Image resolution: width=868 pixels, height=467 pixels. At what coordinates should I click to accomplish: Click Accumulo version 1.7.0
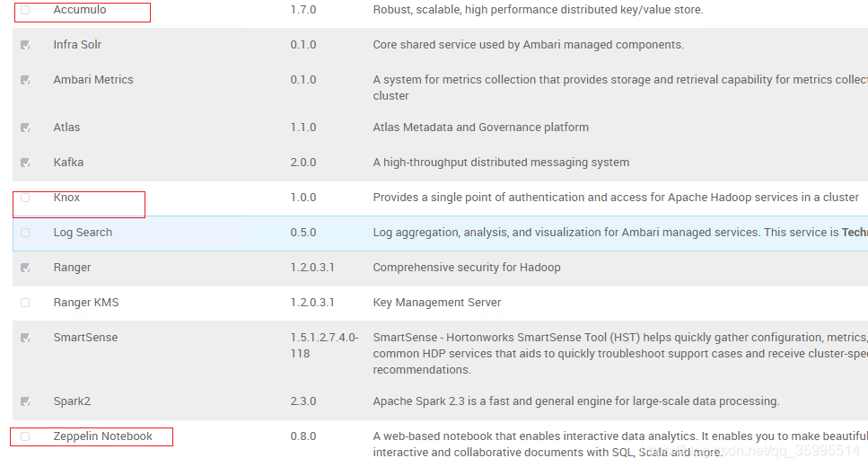[303, 10]
